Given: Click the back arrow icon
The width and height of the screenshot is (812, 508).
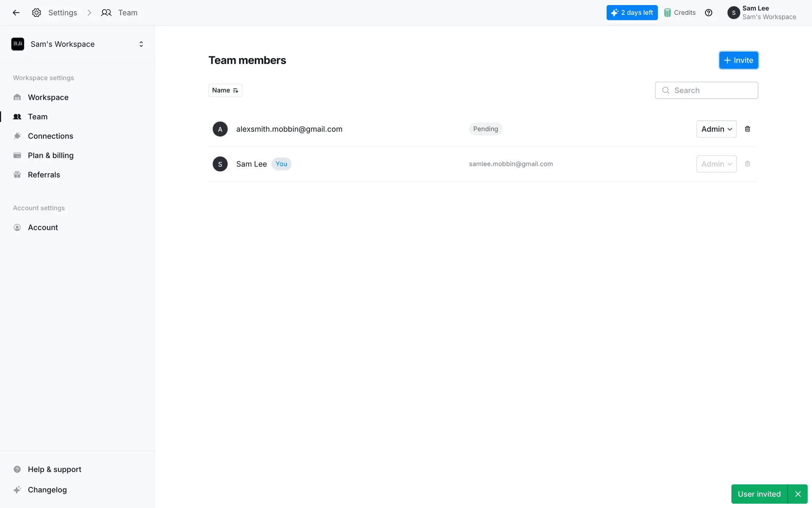Looking at the screenshot, I should [16, 13].
